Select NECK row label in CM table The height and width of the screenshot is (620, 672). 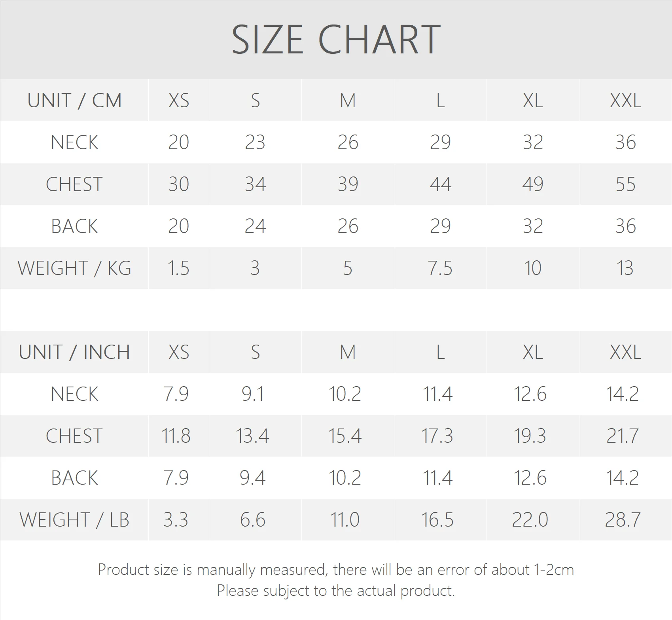click(x=74, y=142)
